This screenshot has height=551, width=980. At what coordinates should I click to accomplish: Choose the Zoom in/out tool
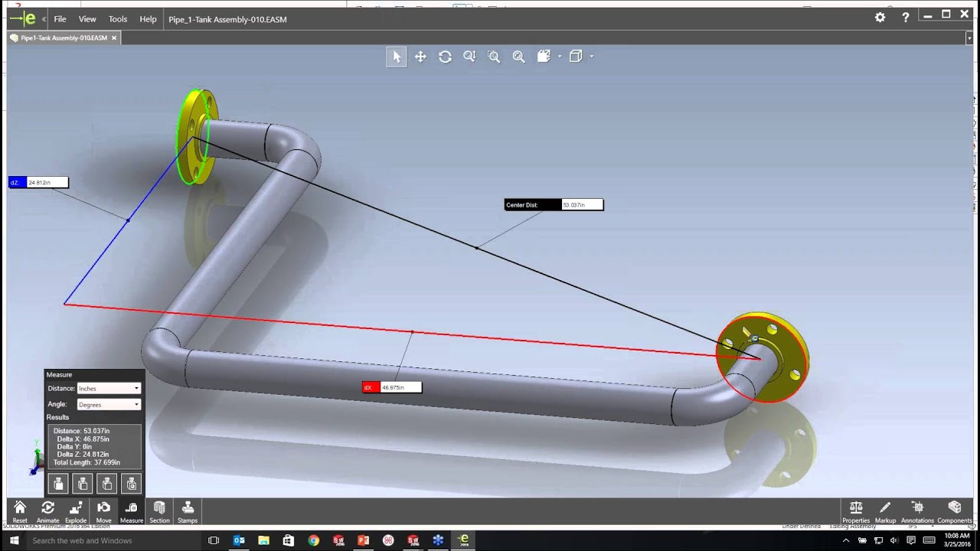pyautogui.click(x=469, y=57)
